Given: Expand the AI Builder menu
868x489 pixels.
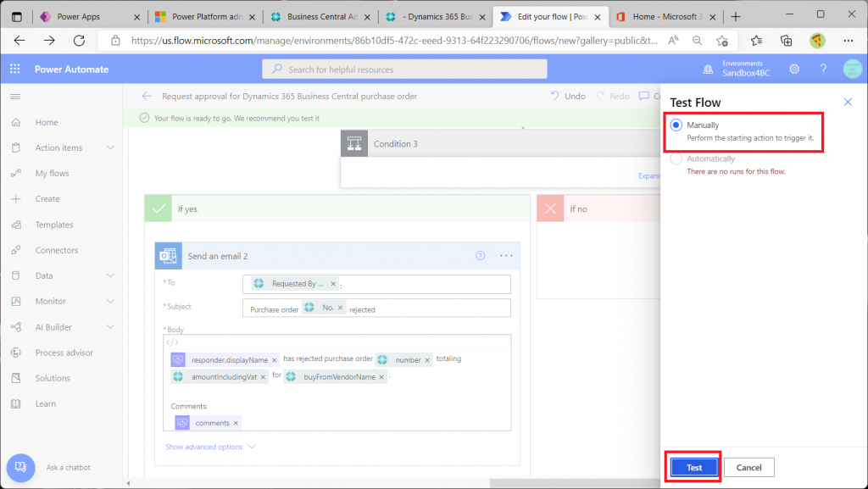Looking at the screenshot, I should pyautogui.click(x=110, y=327).
